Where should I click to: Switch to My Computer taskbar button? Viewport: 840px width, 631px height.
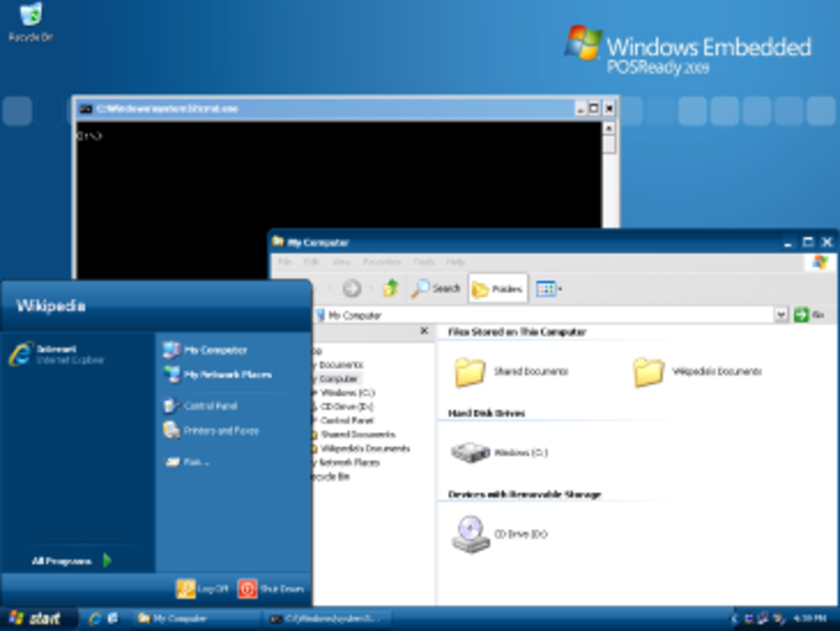pos(196,619)
